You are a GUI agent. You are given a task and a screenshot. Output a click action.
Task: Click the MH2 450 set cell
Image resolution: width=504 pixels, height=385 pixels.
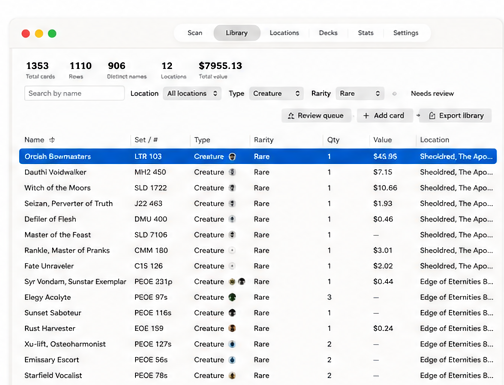point(150,172)
